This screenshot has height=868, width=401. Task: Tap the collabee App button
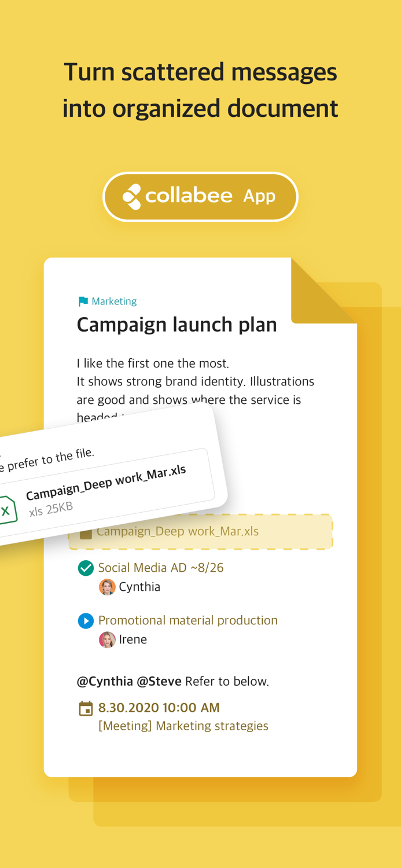(x=200, y=197)
